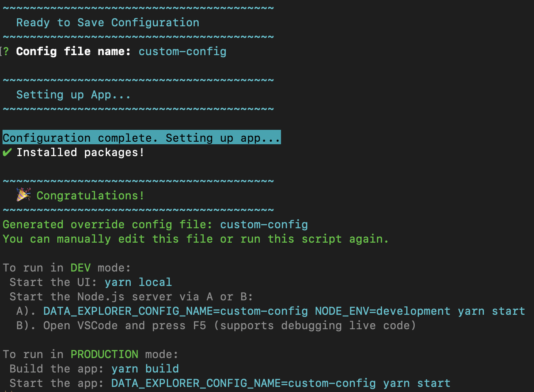The height and width of the screenshot is (392, 534).
Task: Click option B Open VSCode instruction line
Action: point(216,325)
